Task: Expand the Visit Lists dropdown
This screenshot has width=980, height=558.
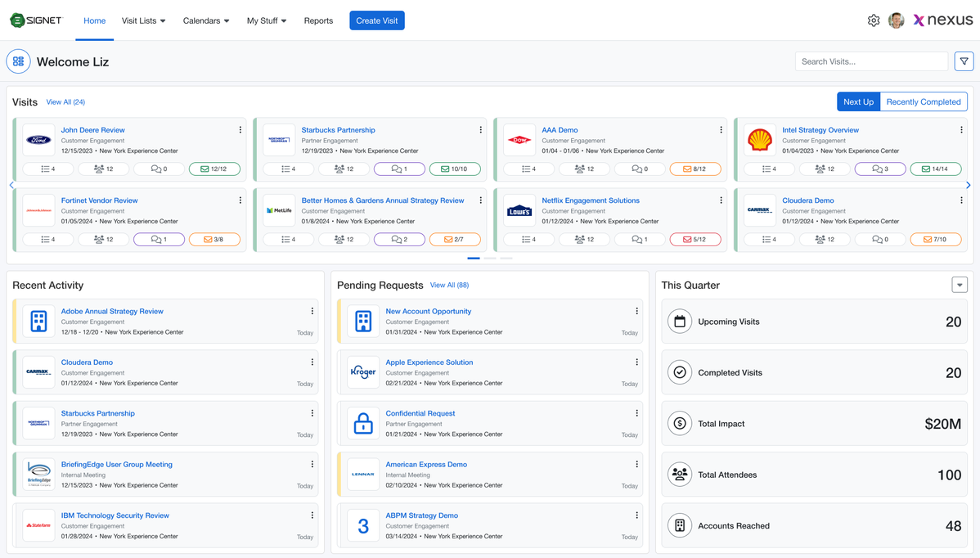Action: (143, 20)
